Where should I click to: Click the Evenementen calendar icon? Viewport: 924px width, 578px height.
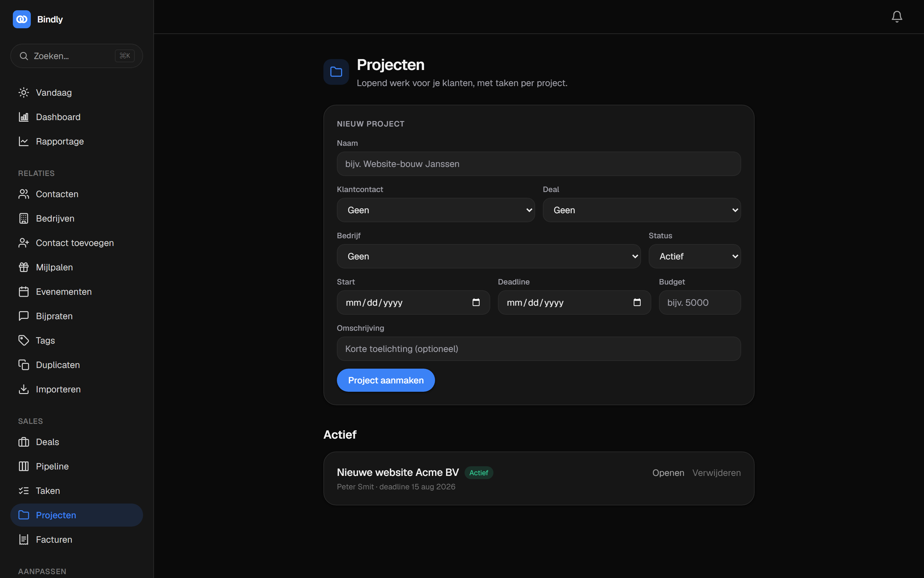[24, 292]
